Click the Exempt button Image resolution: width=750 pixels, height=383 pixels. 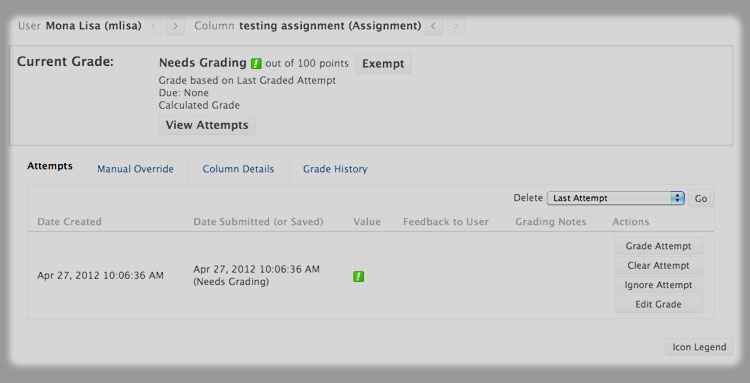click(x=383, y=64)
